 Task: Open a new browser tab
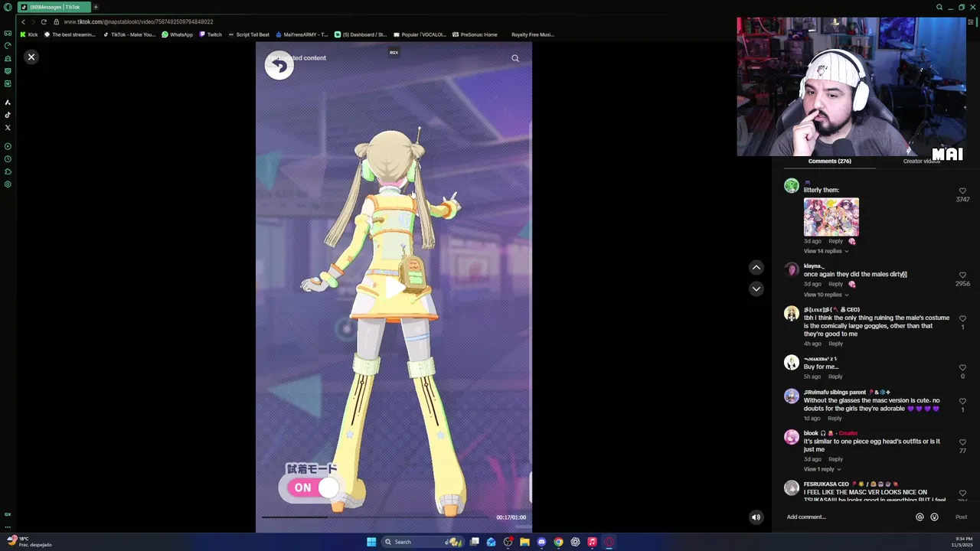pos(96,7)
